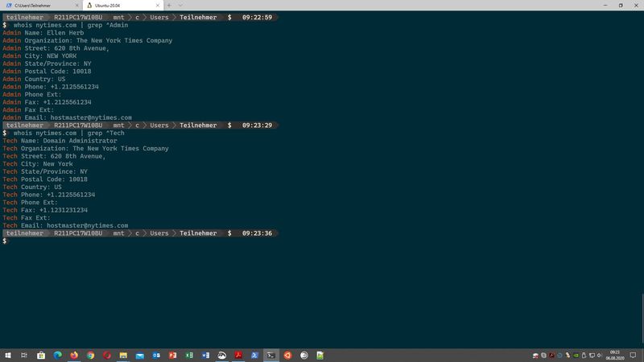This screenshot has width=644, height=362.
Task: Launch Microsoft Store from the taskbar
Action: [x=41, y=356]
